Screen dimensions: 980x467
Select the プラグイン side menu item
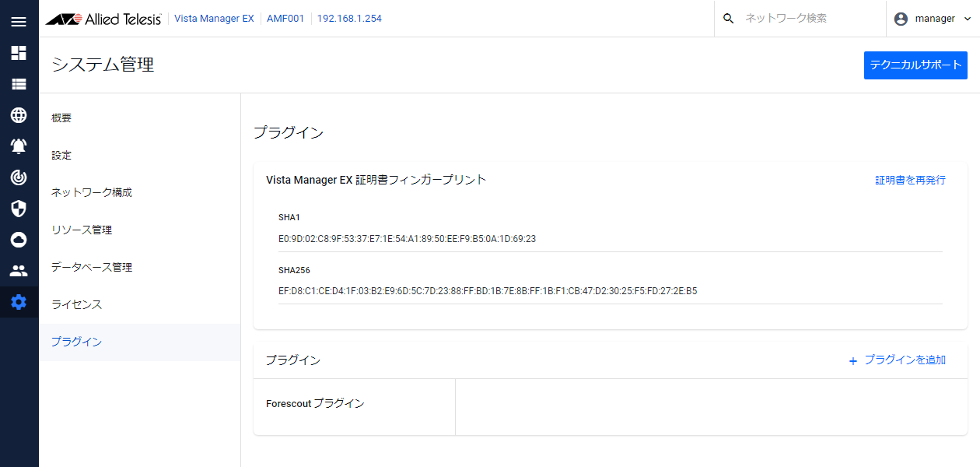[140, 342]
